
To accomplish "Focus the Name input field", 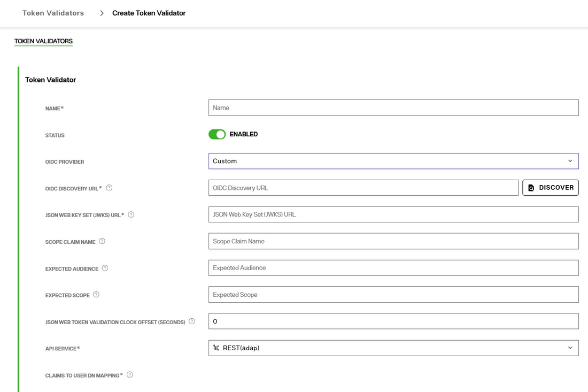I will coord(393,107).
